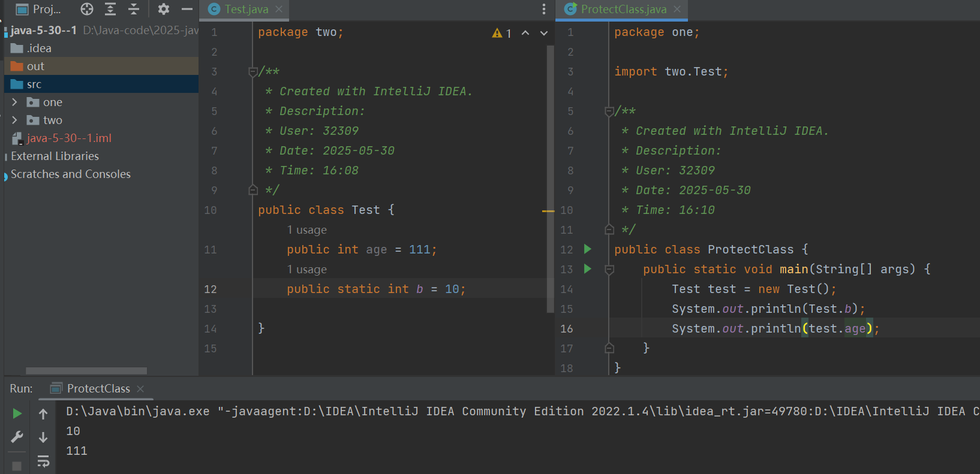Image resolution: width=980 pixels, height=474 pixels.
Task: Click 'package two;' declaration
Action: [x=300, y=32]
